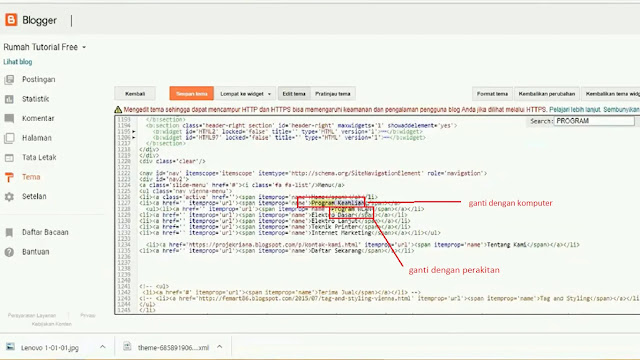Image resolution: width=640 pixels, height=360 pixels.
Task: Open Bantuan menu item
Action: coord(36,252)
